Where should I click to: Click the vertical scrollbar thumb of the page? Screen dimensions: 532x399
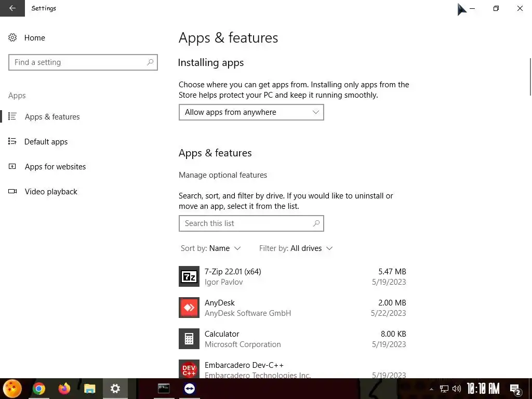tap(530, 77)
